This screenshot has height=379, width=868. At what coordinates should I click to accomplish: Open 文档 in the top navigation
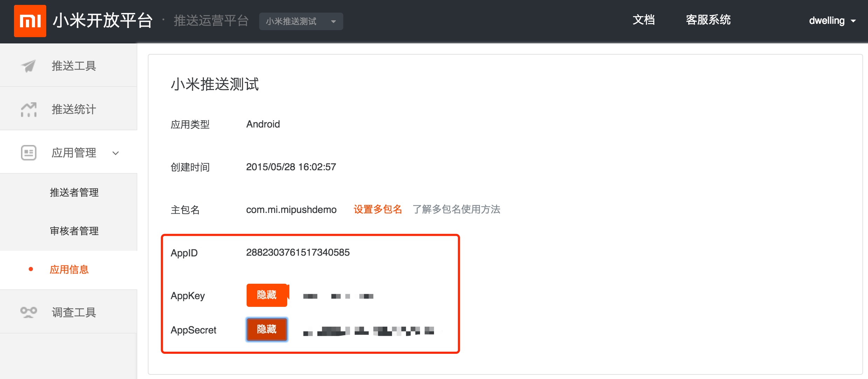(643, 20)
